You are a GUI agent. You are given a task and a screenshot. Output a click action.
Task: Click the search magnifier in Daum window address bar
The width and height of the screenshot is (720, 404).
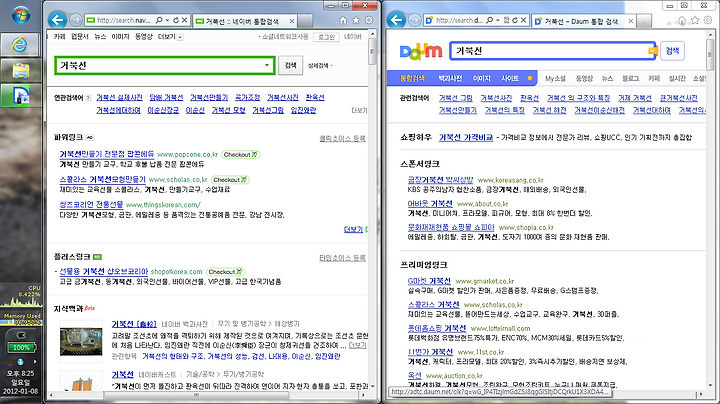(489, 20)
